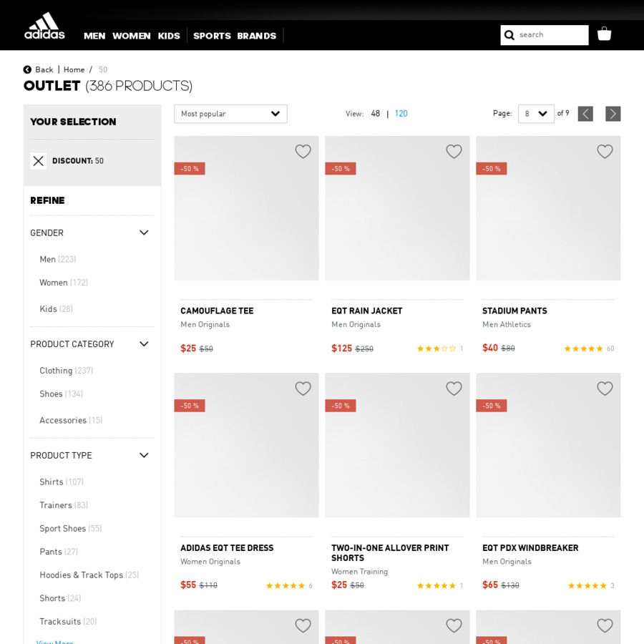The image size is (644, 644).
Task: Click the search magnifier icon
Action: (509, 35)
